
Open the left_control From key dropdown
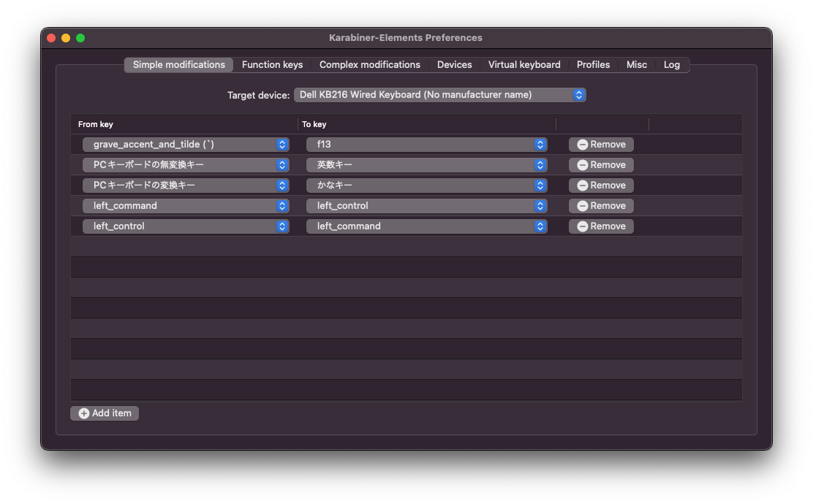point(186,226)
